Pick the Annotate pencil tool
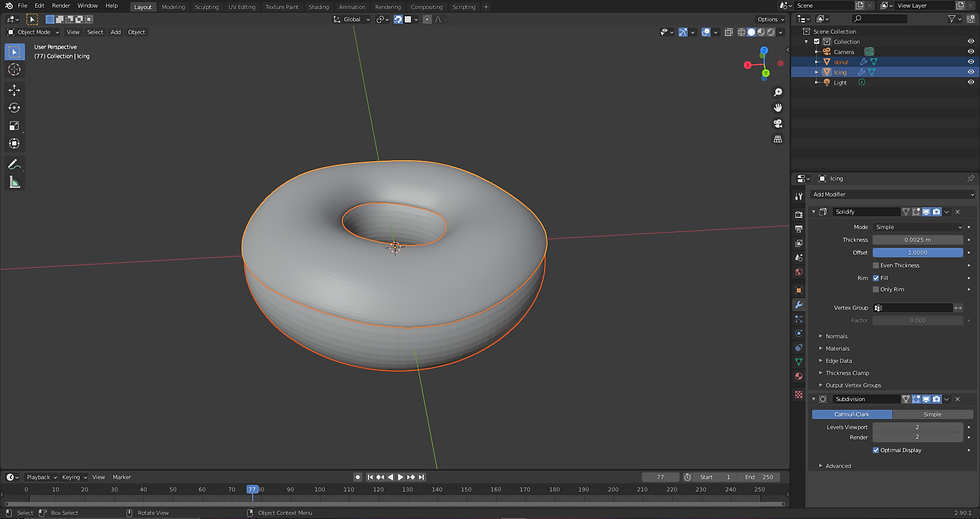980x519 pixels. (14, 164)
